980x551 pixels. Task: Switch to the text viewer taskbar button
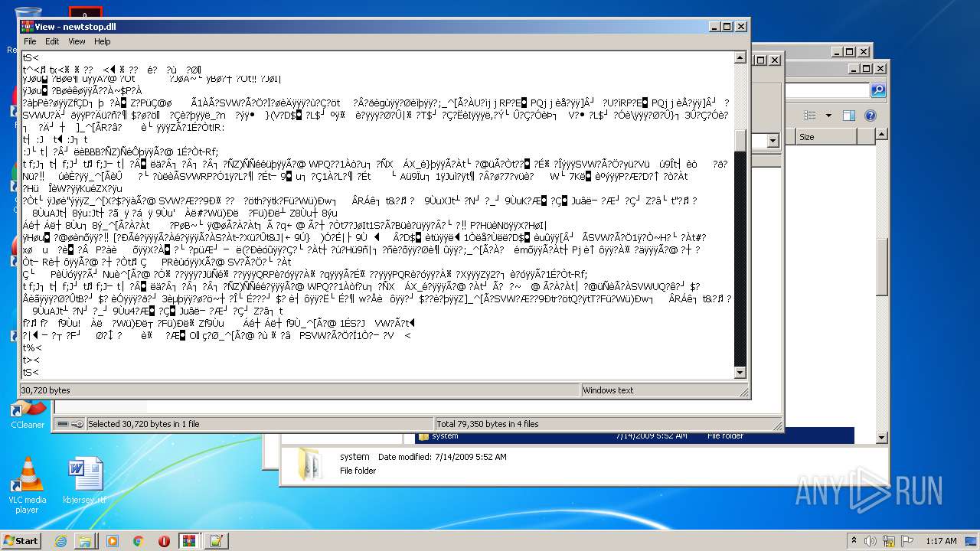point(216,541)
